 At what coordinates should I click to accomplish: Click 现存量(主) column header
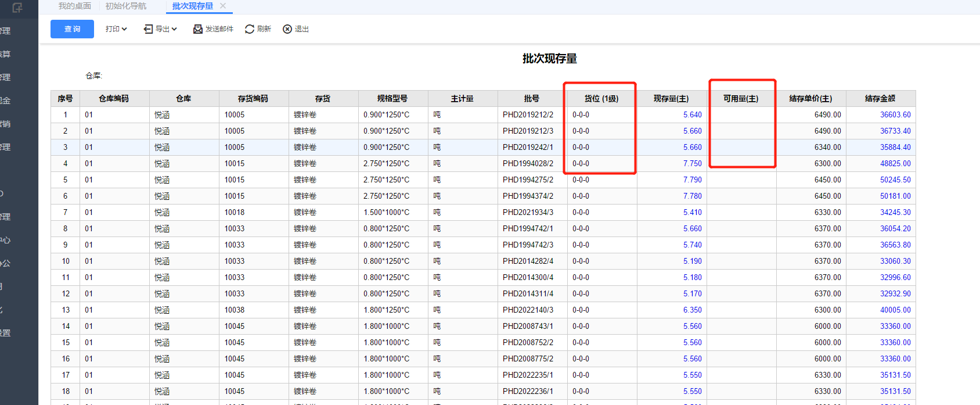click(672, 99)
